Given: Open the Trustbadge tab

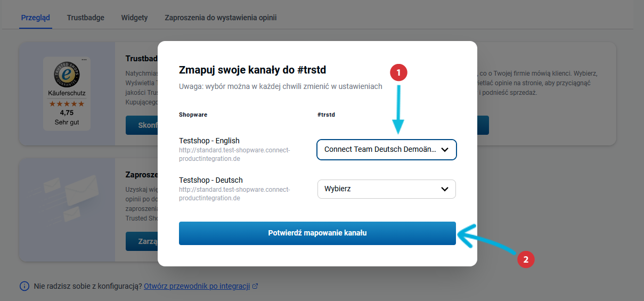Looking at the screenshot, I should point(86,18).
